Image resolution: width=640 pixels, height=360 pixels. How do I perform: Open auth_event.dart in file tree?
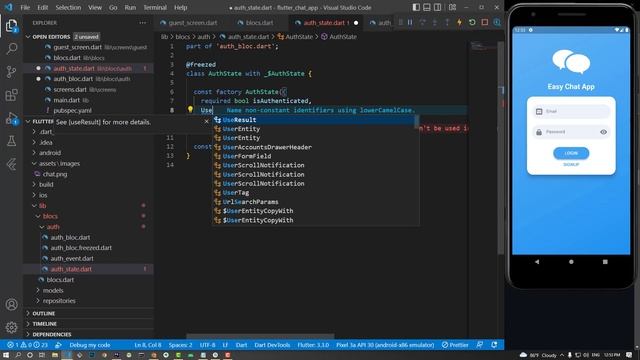(72, 258)
